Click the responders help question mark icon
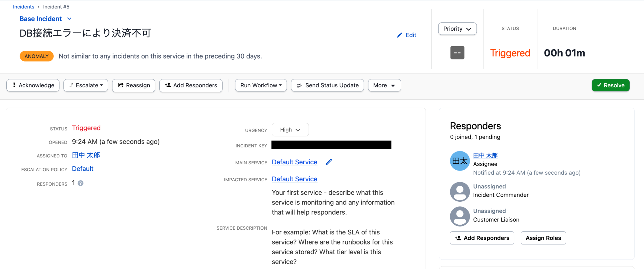This screenshot has height=269, width=644. coord(80,183)
